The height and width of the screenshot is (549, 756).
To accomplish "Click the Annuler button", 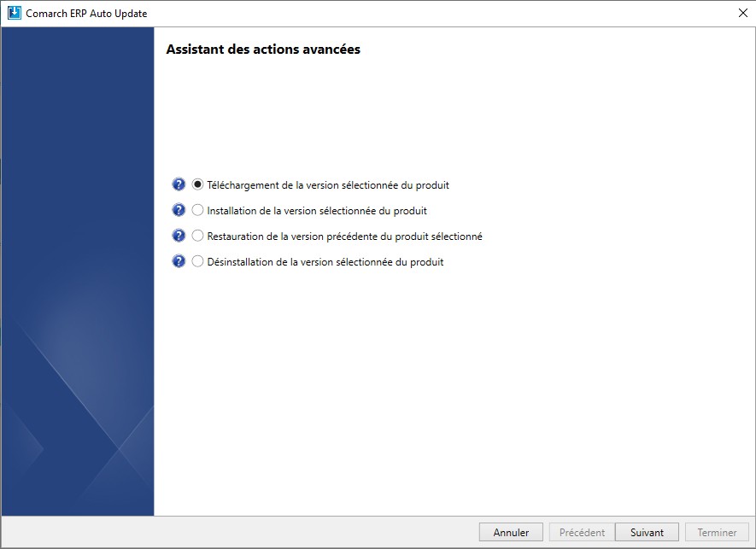I will tap(511, 532).
